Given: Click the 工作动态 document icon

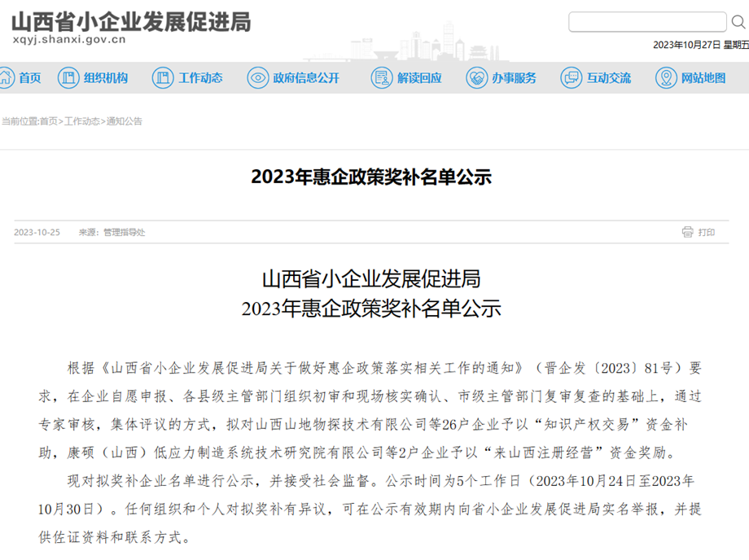Looking at the screenshot, I should tap(163, 78).
